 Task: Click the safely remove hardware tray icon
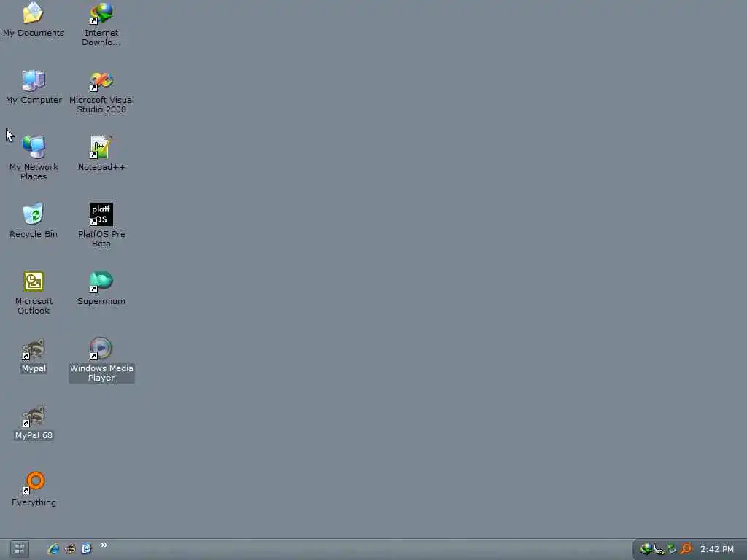[659, 549]
